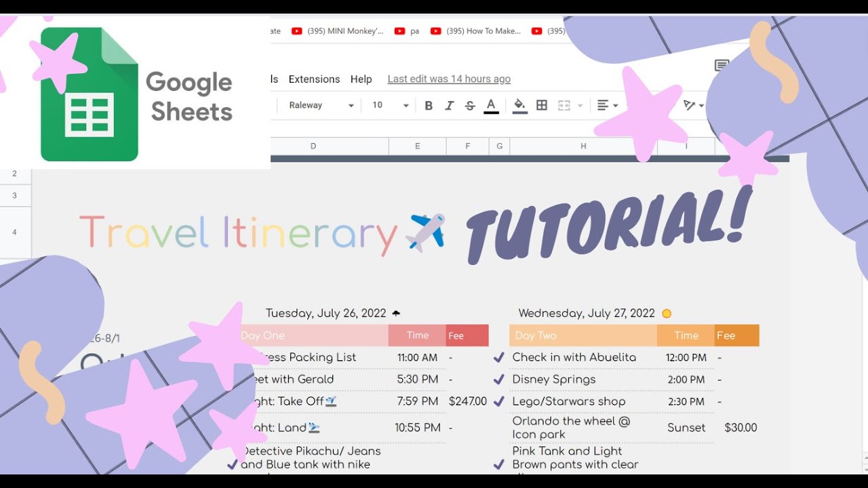This screenshot has width=868, height=488.
Task: Select column F header
Action: coord(468,146)
